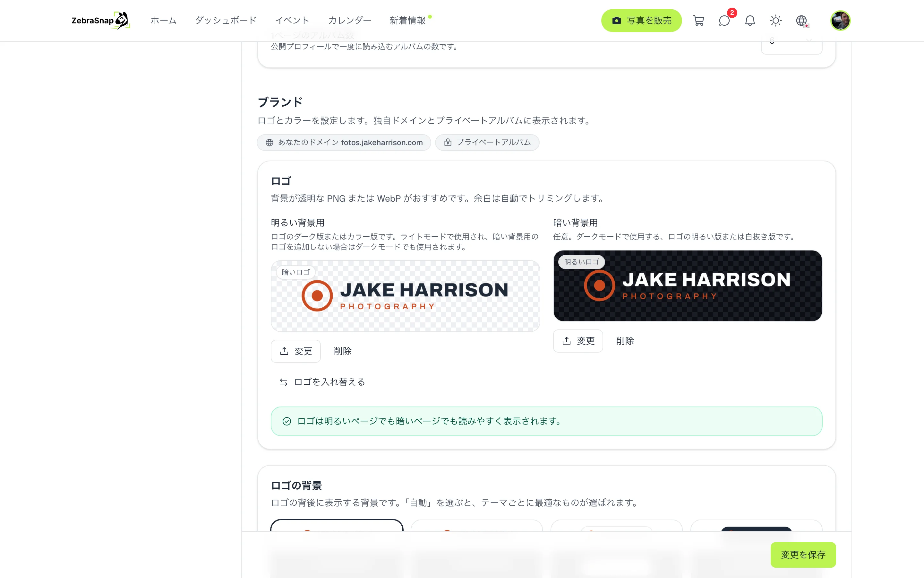The height and width of the screenshot is (578, 924).
Task: Click the ロゴの背景 heading
Action: 296,485
